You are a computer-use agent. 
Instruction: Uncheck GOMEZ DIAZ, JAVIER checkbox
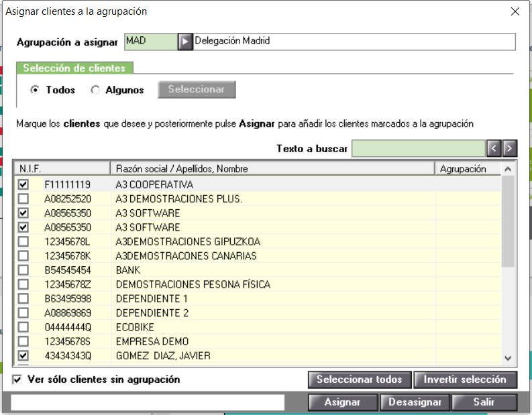click(23, 355)
